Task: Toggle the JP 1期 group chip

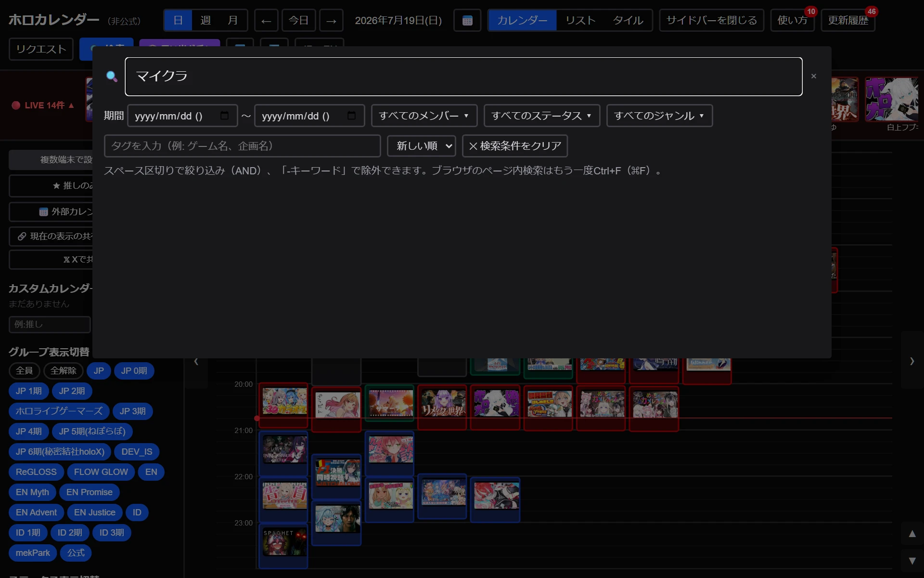Action: click(29, 391)
